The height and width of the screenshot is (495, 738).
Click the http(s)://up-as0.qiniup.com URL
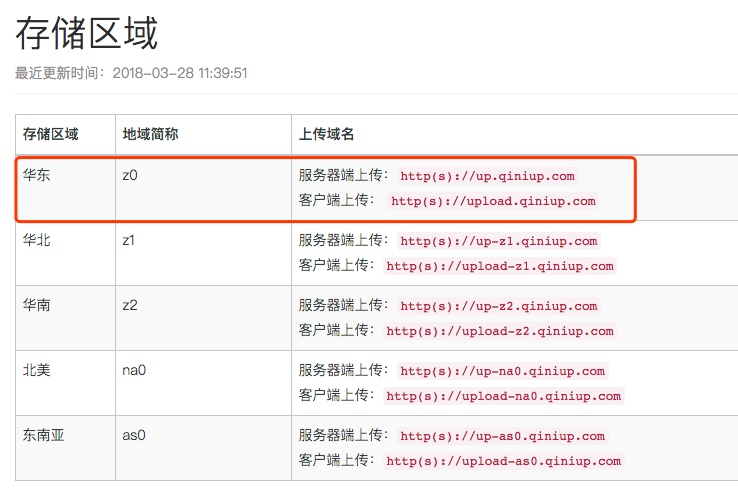click(x=502, y=436)
